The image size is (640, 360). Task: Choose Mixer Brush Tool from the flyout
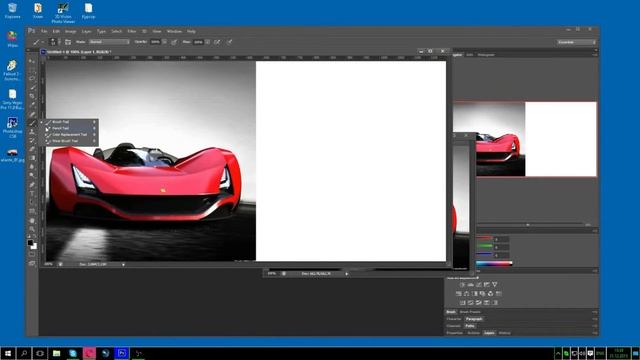[70, 141]
